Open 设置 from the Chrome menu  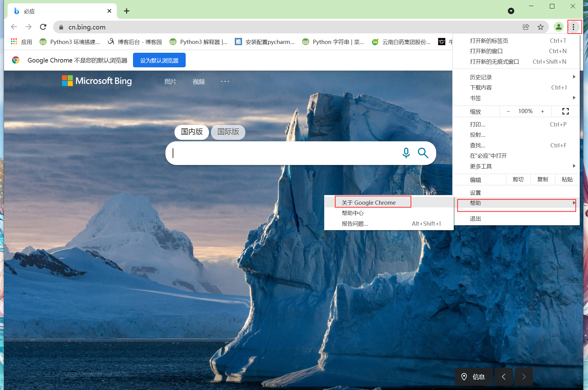[475, 193]
